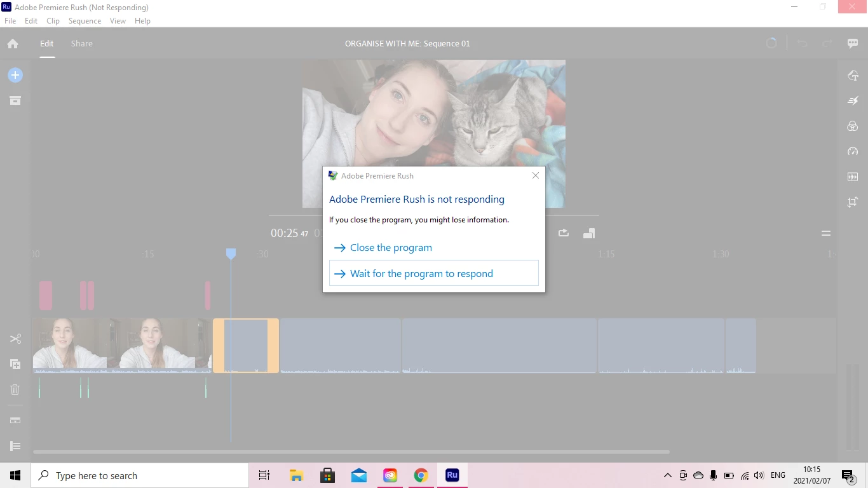The height and width of the screenshot is (488, 868).
Task: Open the Color panel icon
Action: 853,126
